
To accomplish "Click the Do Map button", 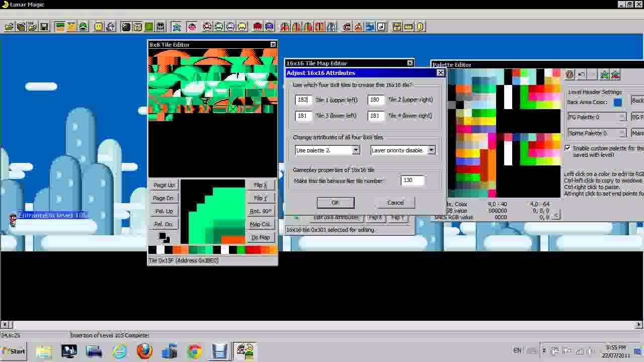I will point(260,237).
